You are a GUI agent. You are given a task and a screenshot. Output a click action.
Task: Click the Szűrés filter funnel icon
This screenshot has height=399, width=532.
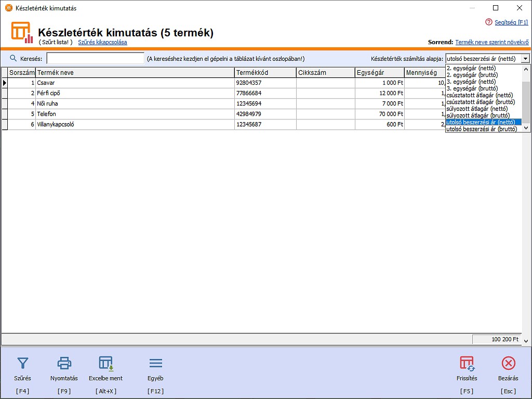click(22, 363)
